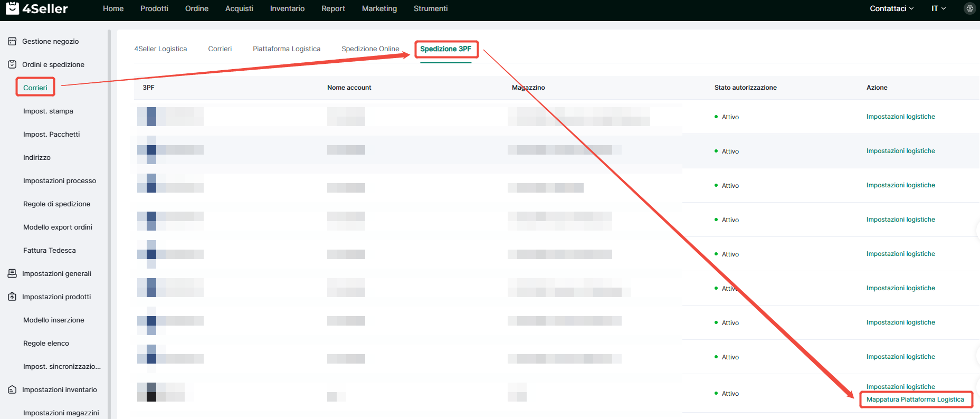Open Regole di spedizione in sidebar

pyautogui.click(x=56, y=204)
